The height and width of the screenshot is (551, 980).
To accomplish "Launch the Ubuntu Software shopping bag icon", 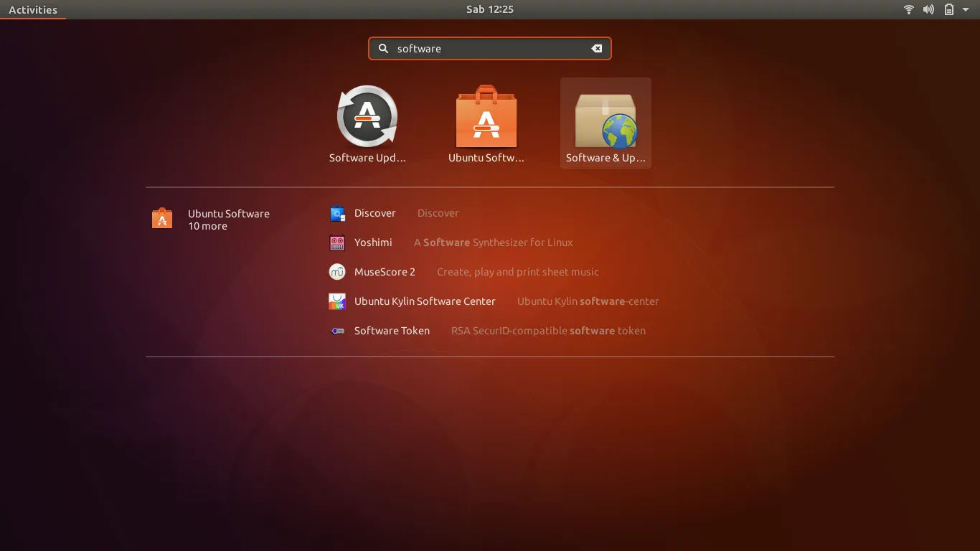I will click(486, 116).
